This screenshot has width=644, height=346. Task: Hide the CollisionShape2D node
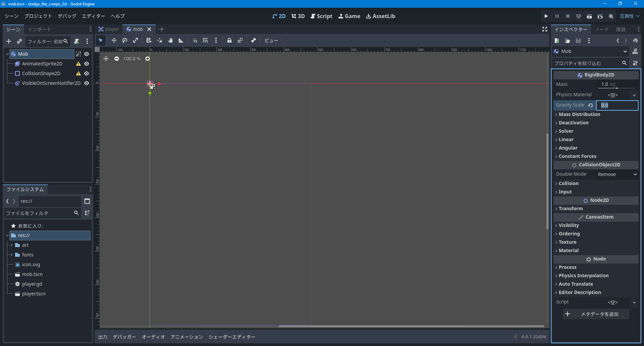tap(87, 73)
